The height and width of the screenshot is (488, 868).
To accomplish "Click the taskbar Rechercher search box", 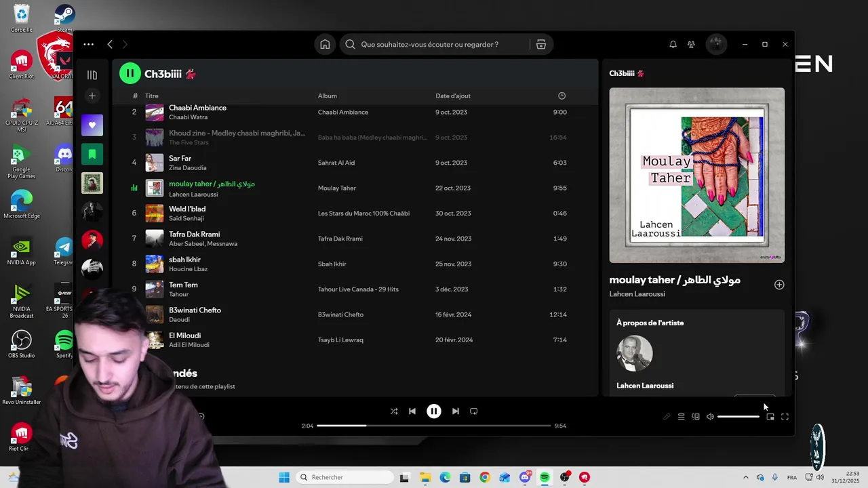I will pyautogui.click(x=344, y=477).
